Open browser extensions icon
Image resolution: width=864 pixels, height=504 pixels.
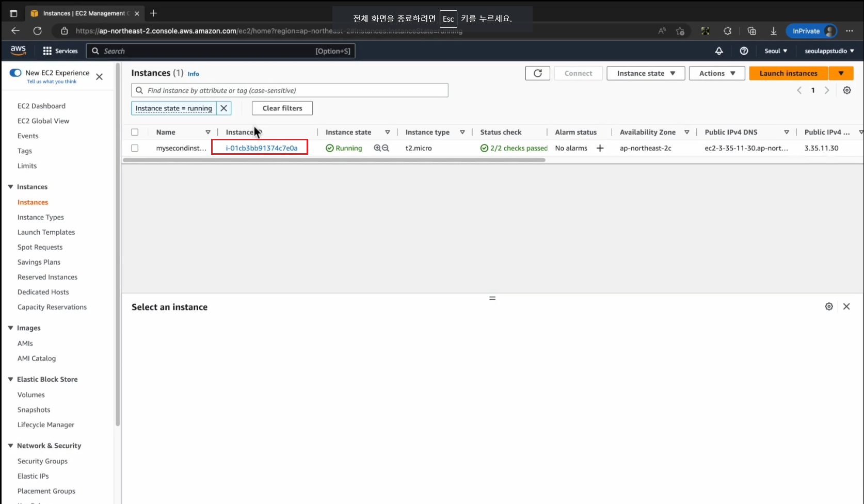point(727,31)
